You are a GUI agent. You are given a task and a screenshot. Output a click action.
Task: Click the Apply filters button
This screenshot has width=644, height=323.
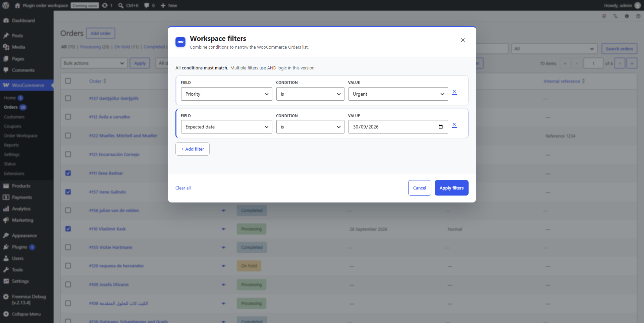[x=451, y=188]
